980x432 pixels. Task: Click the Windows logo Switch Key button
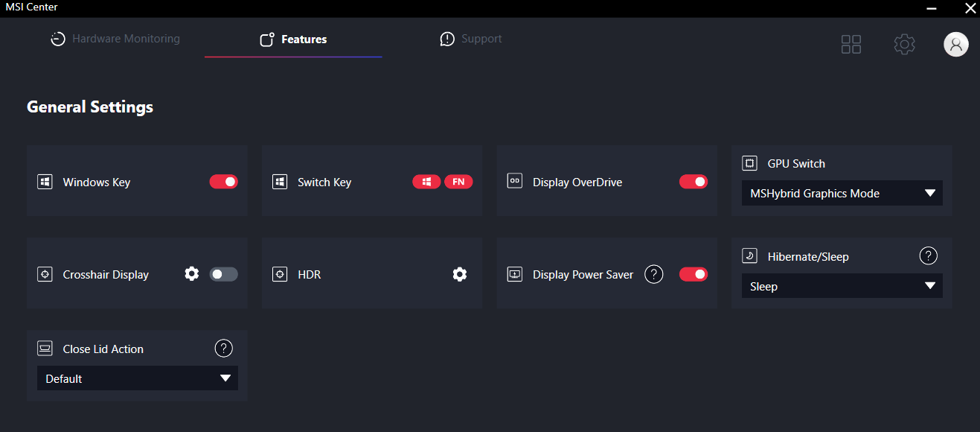(426, 182)
